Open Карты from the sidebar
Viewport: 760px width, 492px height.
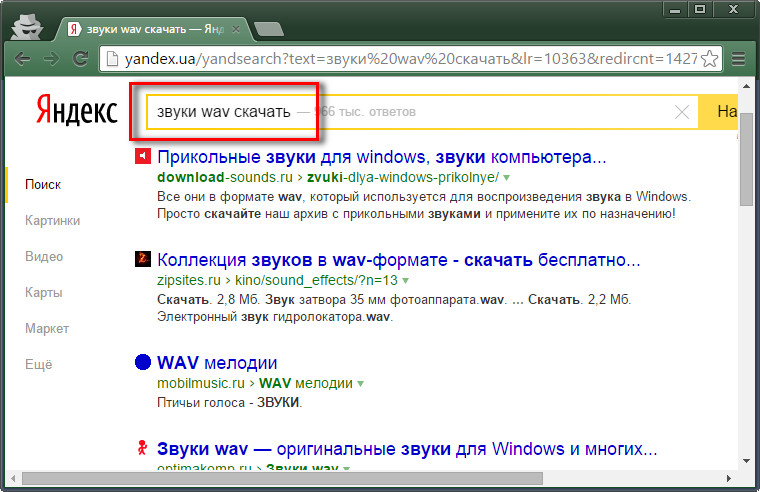tap(44, 292)
